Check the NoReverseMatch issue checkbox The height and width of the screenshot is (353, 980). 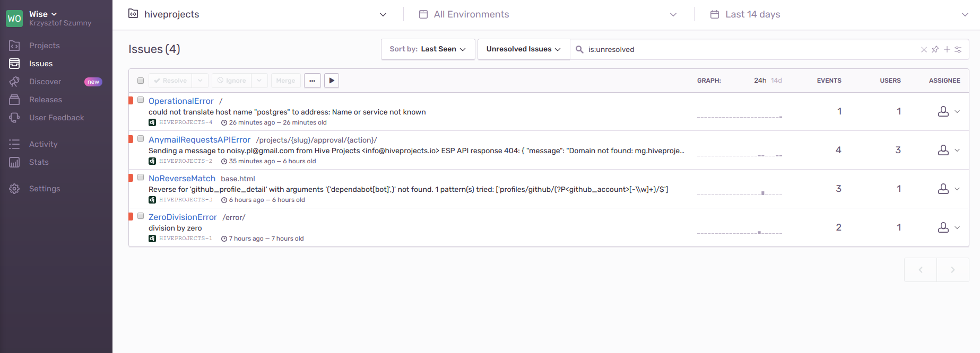[x=141, y=177]
